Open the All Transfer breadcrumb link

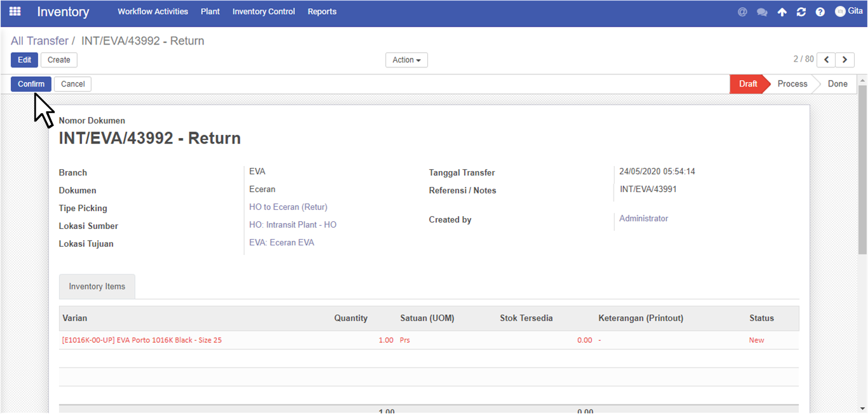pos(39,41)
